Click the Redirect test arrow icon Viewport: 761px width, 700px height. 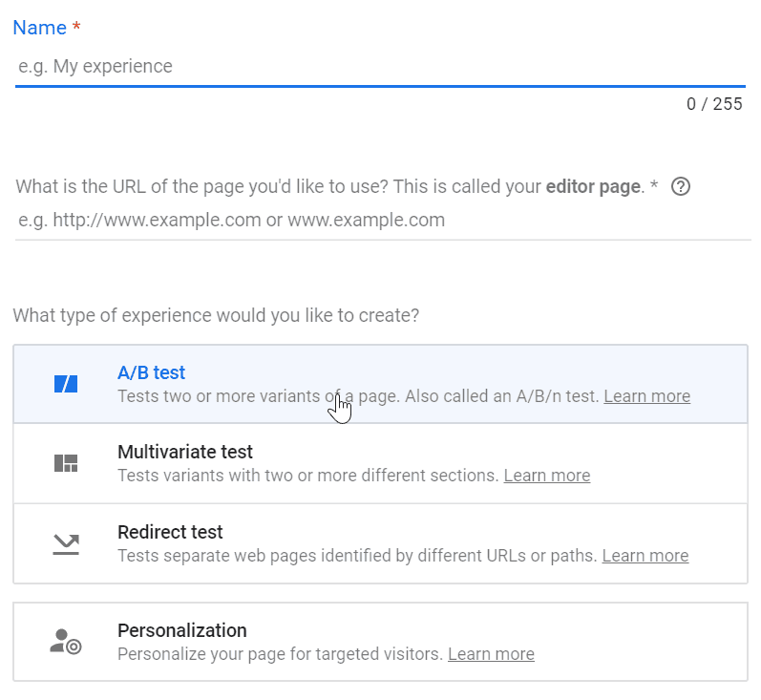[x=65, y=543]
